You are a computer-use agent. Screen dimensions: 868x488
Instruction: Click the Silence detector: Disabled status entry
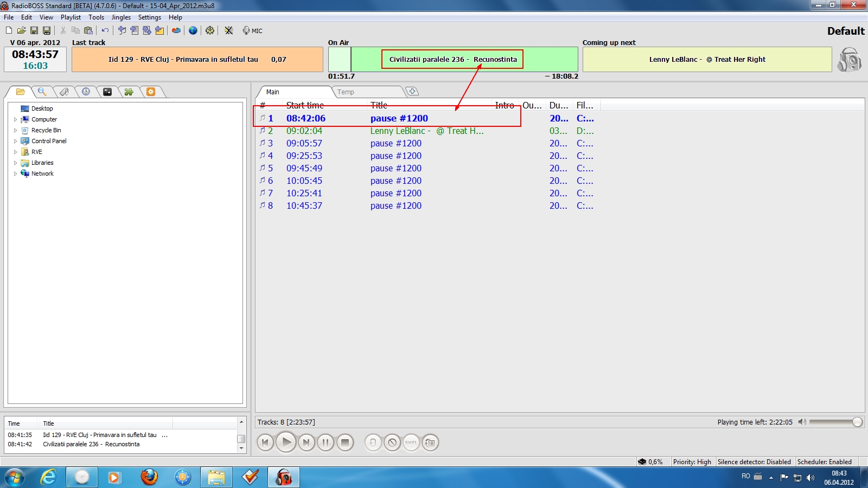click(754, 462)
